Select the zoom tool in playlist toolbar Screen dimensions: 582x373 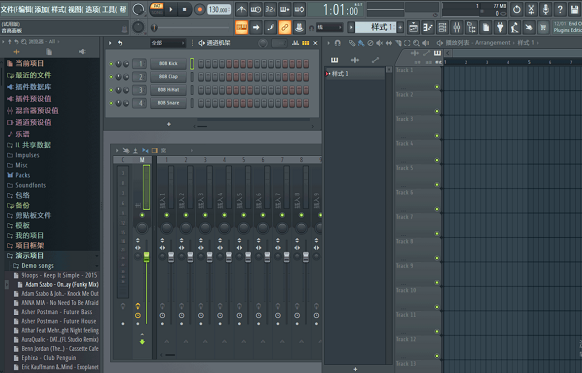click(x=416, y=43)
